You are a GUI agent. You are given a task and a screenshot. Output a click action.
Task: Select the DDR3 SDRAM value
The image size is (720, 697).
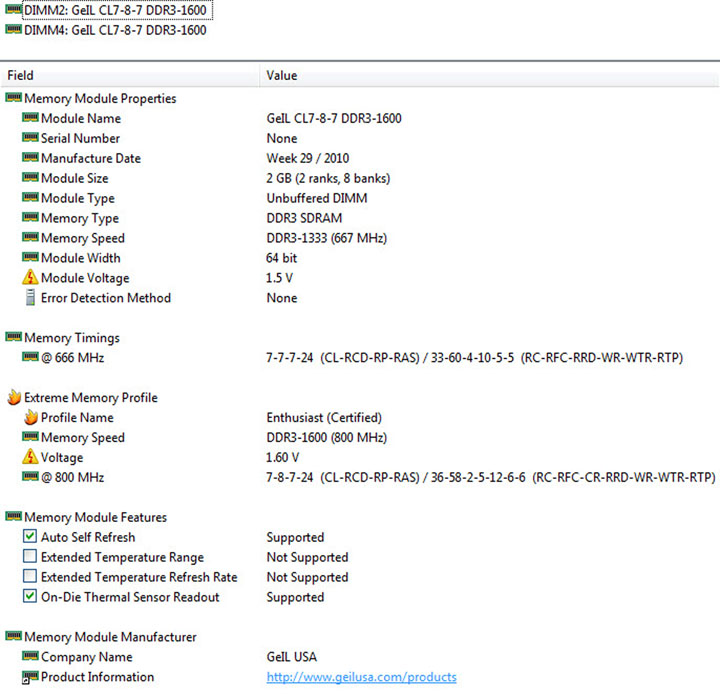click(x=304, y=218)
